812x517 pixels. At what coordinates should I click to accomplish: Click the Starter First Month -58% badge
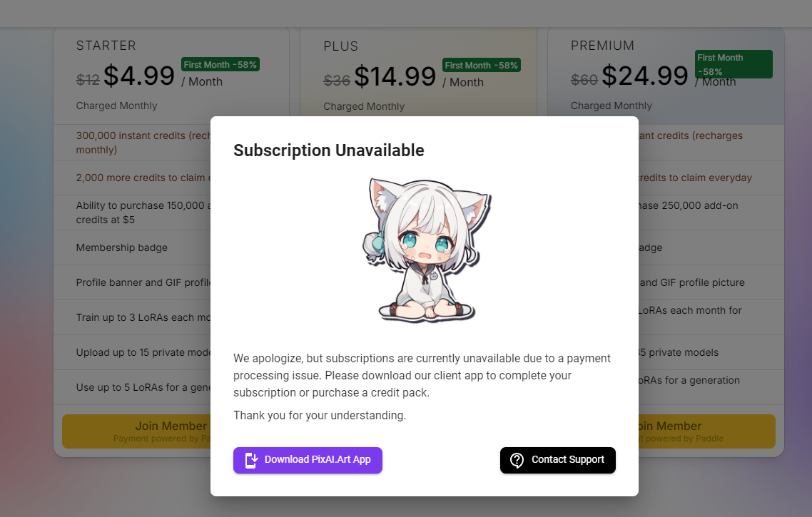coord(220,65)
